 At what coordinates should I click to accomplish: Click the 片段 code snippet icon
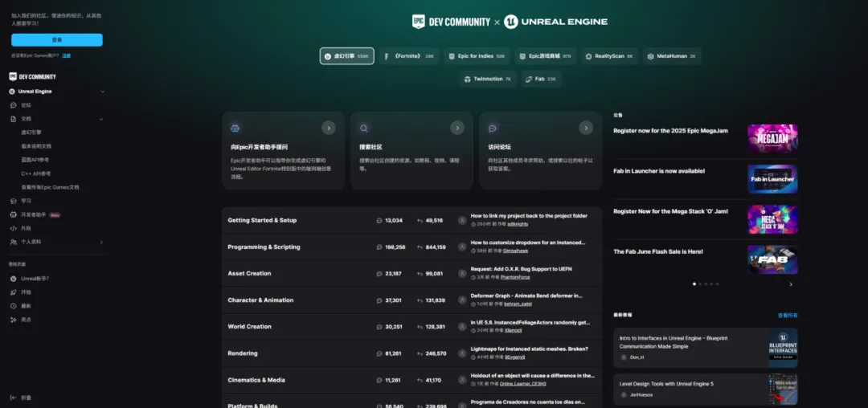pos(14,228)
